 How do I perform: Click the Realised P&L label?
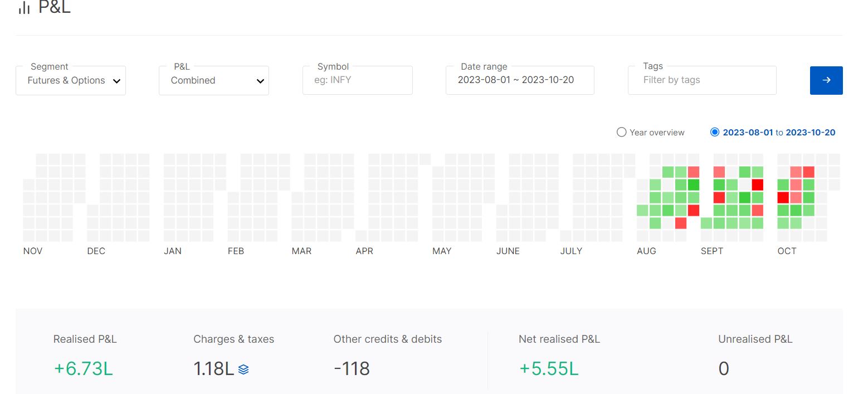pyautogui.click(x=85, y=339)
